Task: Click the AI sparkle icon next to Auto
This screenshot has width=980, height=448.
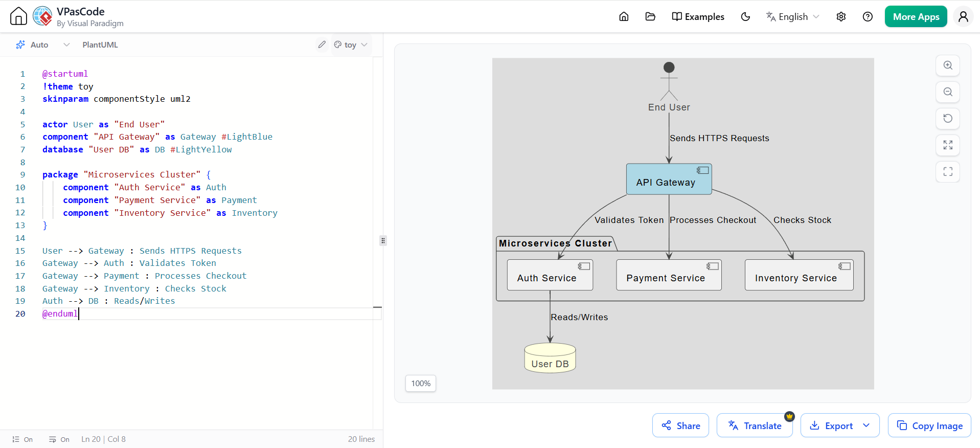Action: (20, 45)
